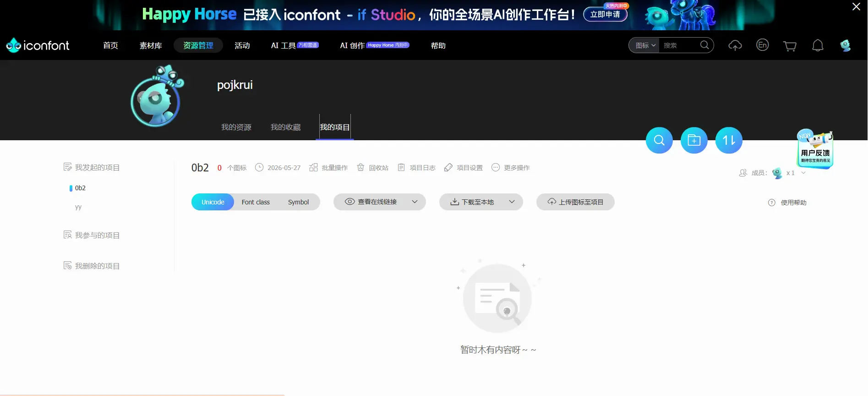Viewport: 868px width, 396px height.
Task: Open the user feedback badge
Action: pos(815,149)
